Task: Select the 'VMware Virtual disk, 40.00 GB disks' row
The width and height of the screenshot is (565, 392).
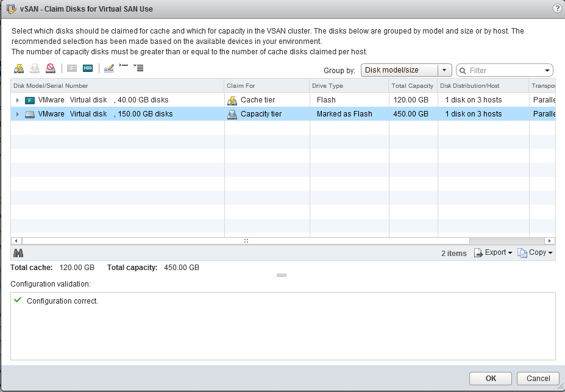Action: point(283,100)
